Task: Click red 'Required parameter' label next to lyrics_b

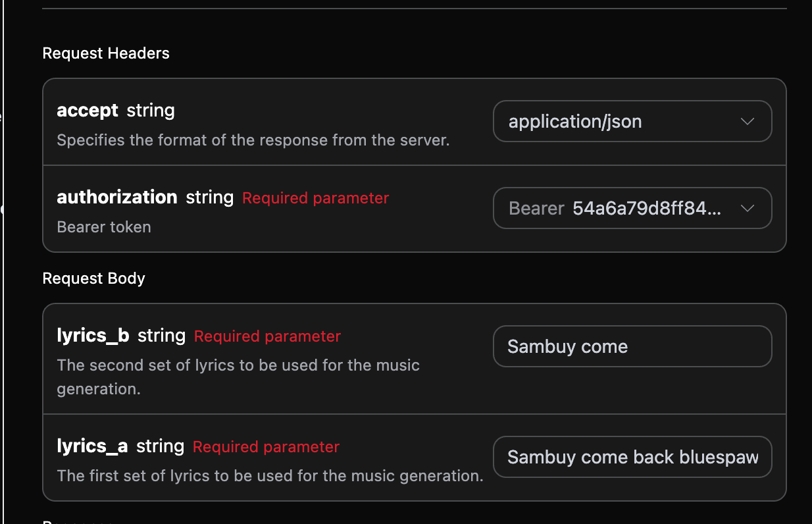Action: coord(267,336)
